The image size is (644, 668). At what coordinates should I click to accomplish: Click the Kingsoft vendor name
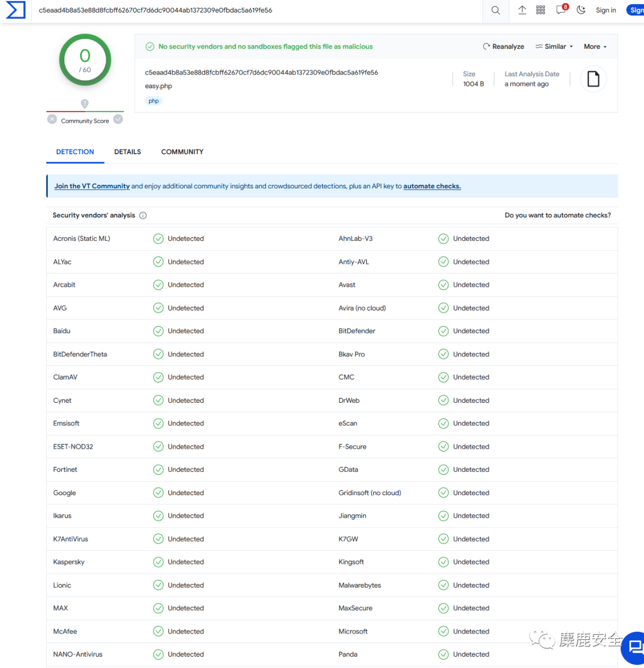tap(351, 562)
